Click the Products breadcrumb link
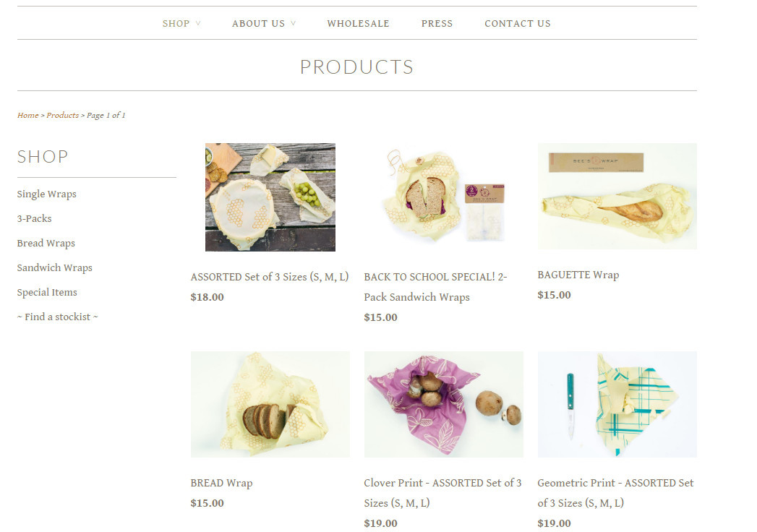Screen dimensions: 757x532 63,116
